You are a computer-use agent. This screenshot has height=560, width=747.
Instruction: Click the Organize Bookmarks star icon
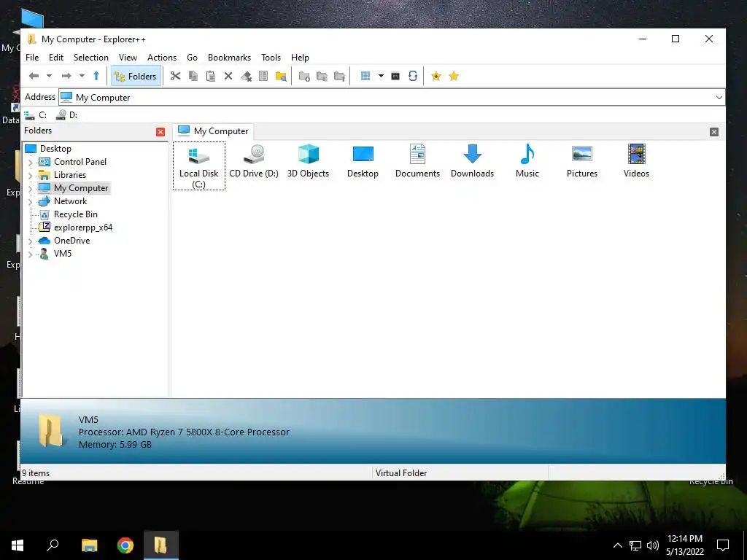[454, 76]
